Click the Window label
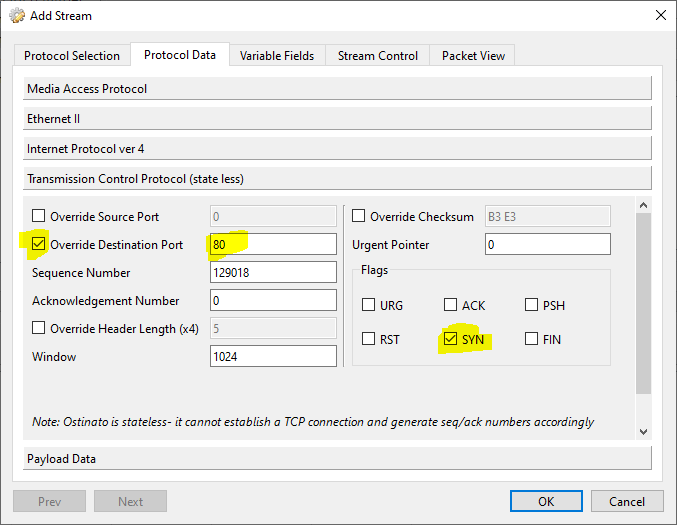The image size is (677, 525). click(x=54, y=357)
